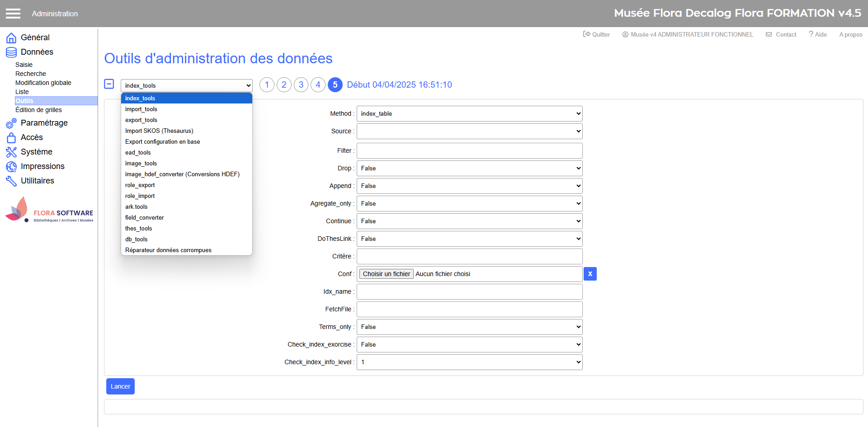Open the Method dropdown
Screen dimensions: 868x427
[469, 114]
